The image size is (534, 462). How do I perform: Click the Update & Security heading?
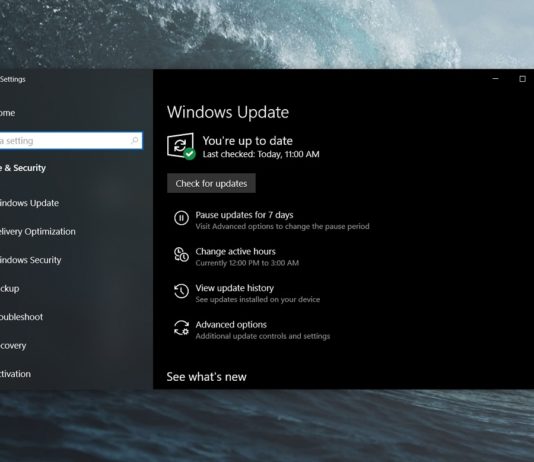pos(23,168)
